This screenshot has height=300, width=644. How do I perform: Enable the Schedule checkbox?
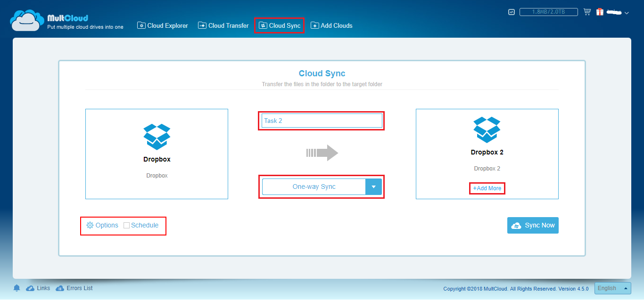tap(126, 226)
